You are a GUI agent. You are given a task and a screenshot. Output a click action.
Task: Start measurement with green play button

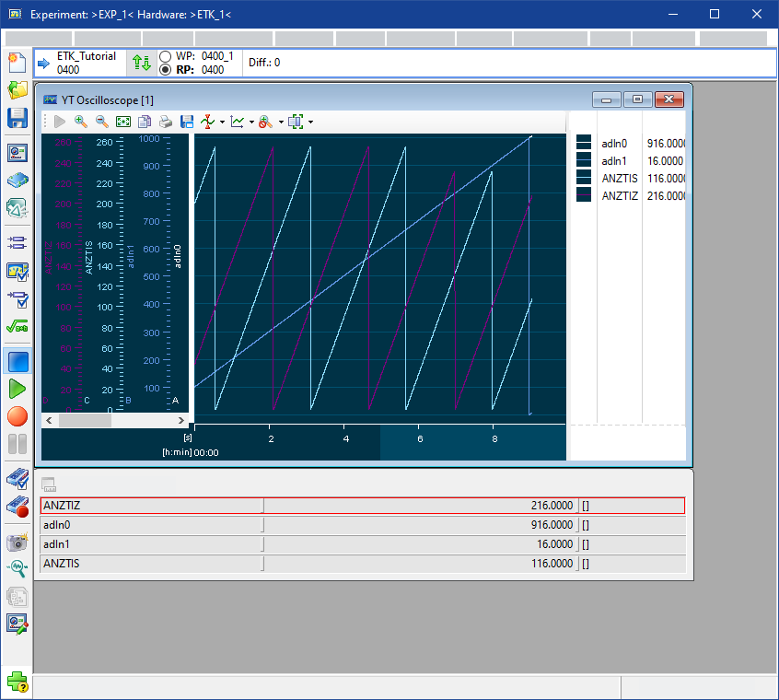(17, 389)
